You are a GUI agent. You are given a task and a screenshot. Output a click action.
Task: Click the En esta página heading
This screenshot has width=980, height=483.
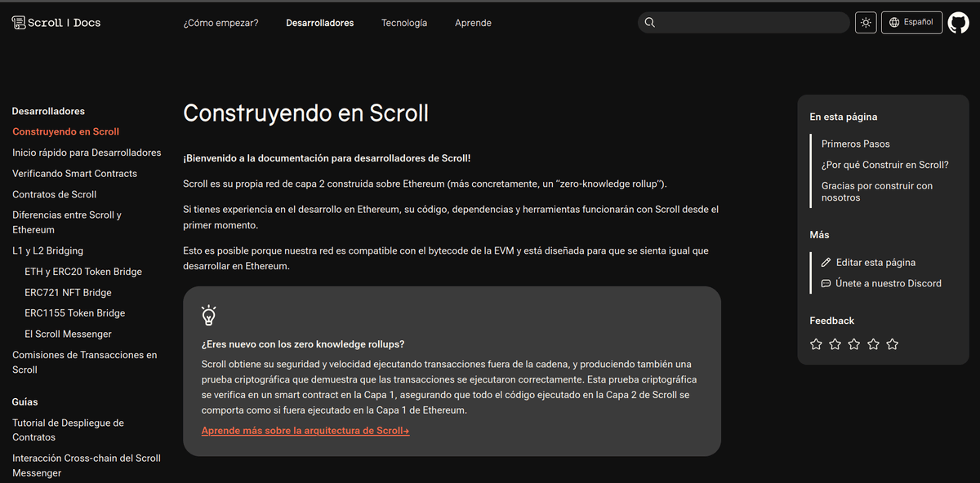click(x=844, y=117)
